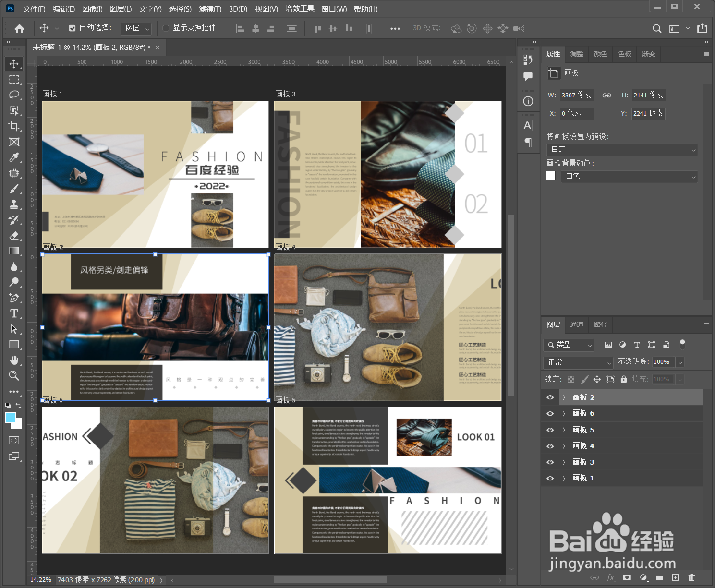The height and width of the screenshot is (588, 715).
Task: Switch to the 色板 tab
Action: click(x=624, y=54)
